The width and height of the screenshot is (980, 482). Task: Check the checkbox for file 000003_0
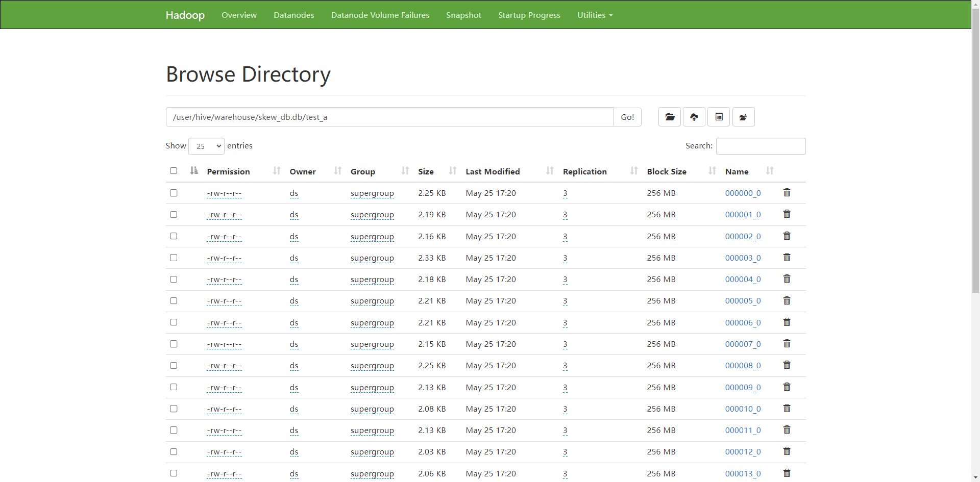point(174,258)
